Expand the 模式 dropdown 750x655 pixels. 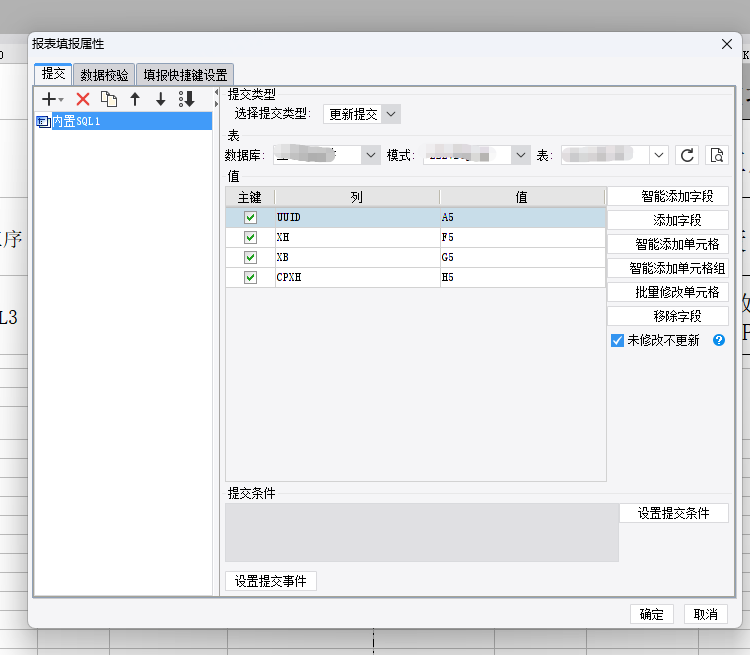click(x=520, y=155)
